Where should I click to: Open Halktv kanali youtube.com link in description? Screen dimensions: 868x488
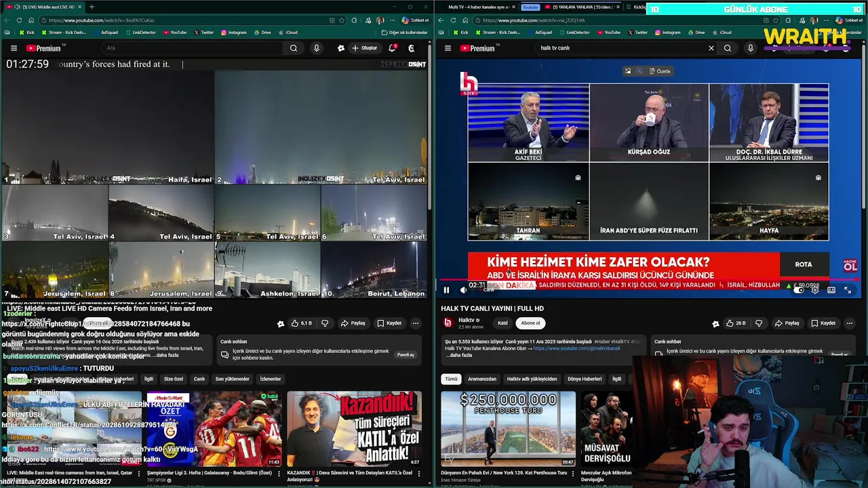(x=576, y=348)
